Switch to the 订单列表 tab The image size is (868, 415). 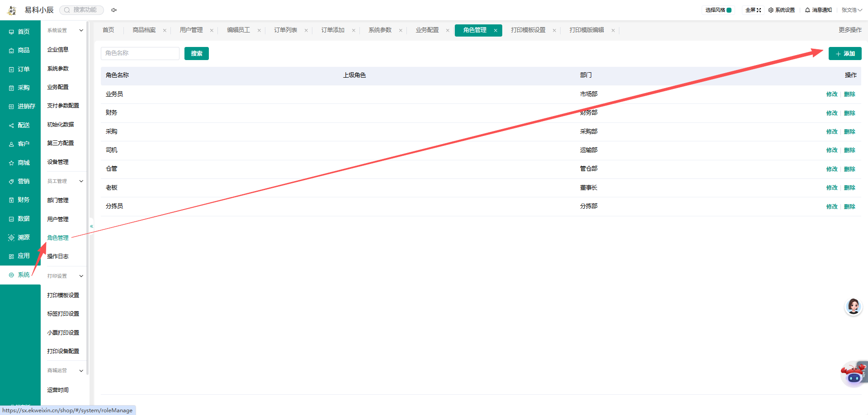coord(286,30)
